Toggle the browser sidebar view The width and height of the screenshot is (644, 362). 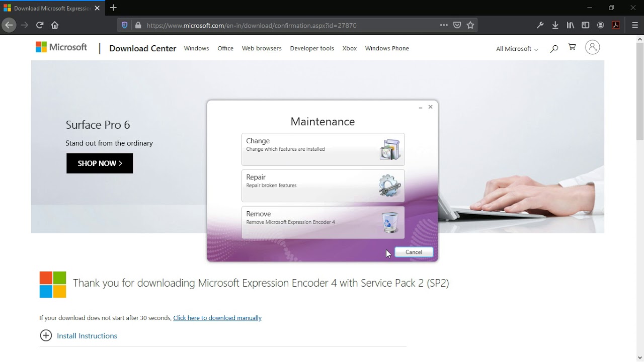586,25
